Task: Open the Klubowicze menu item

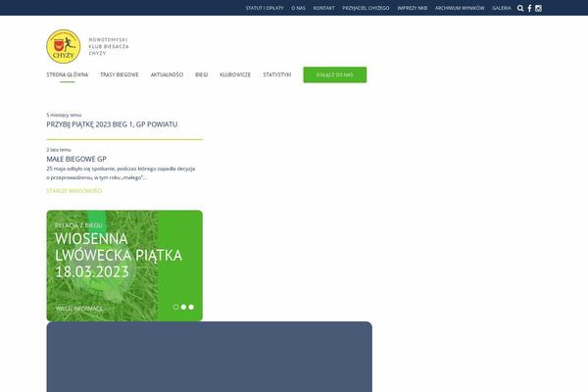Action: pos(235,74)
